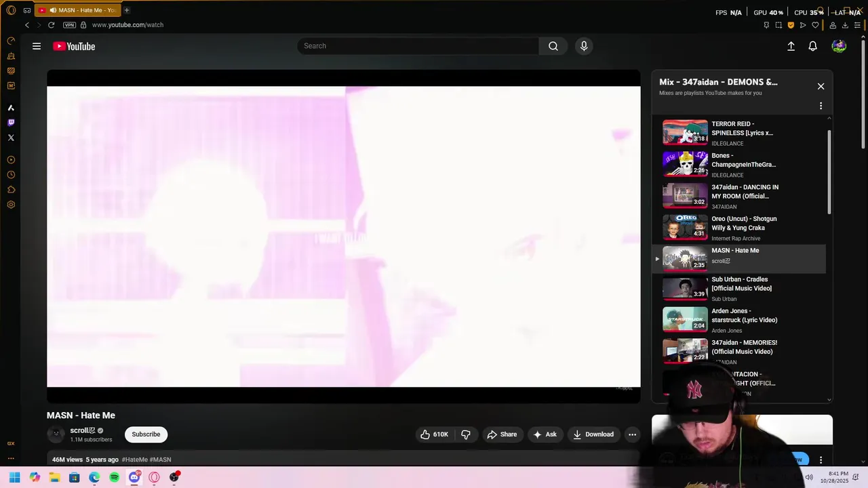Screen dimensions: 868x488
Task: Open the Opera GX main menu logo
Action: [x=11, y=10]
